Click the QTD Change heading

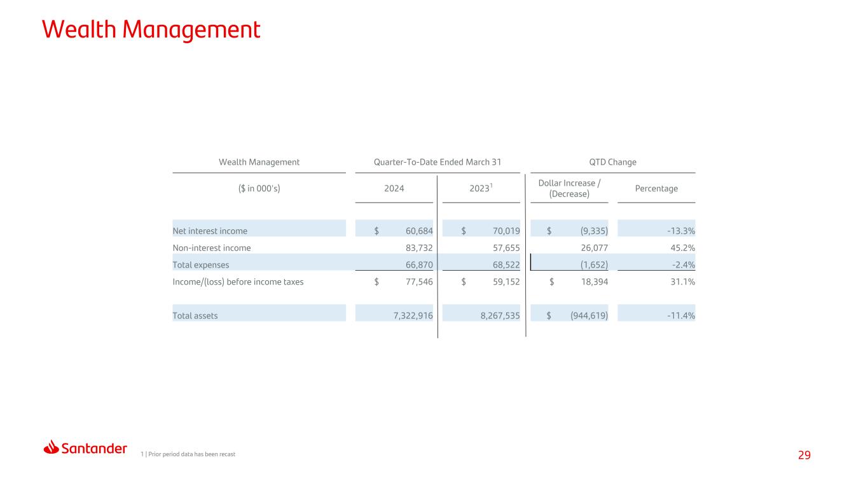613,162
